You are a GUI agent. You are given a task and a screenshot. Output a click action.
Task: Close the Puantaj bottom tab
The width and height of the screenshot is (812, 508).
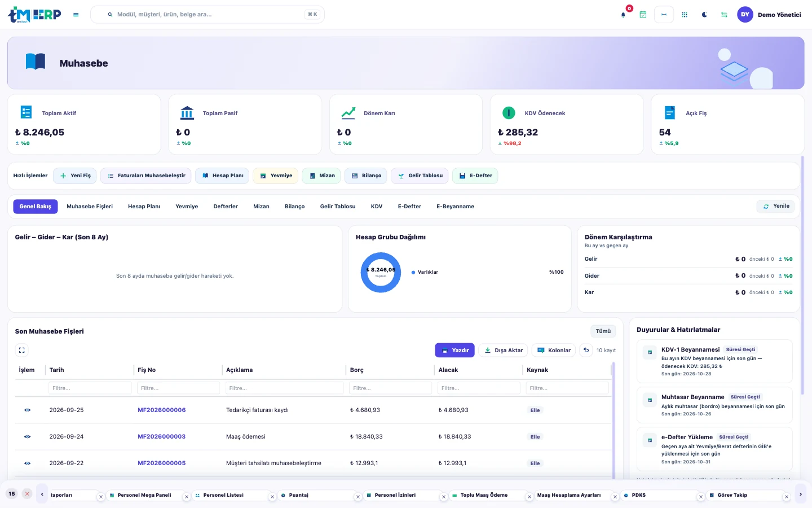[358, 497]
